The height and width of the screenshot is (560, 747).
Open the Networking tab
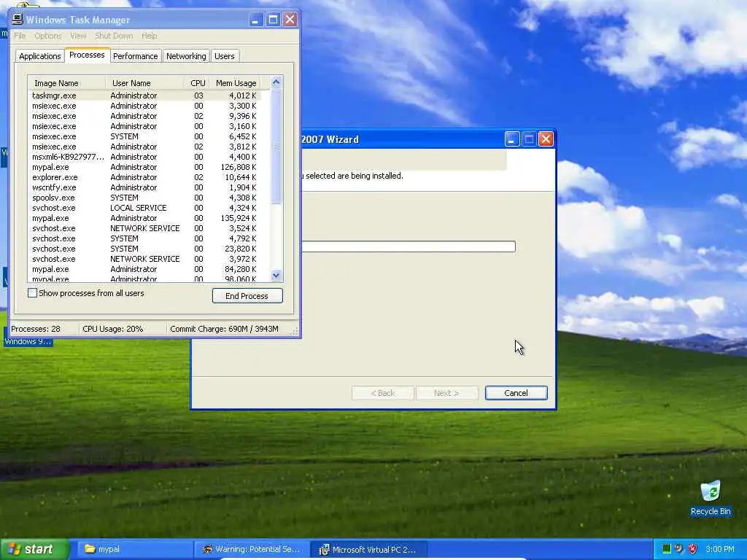(186, 56)
